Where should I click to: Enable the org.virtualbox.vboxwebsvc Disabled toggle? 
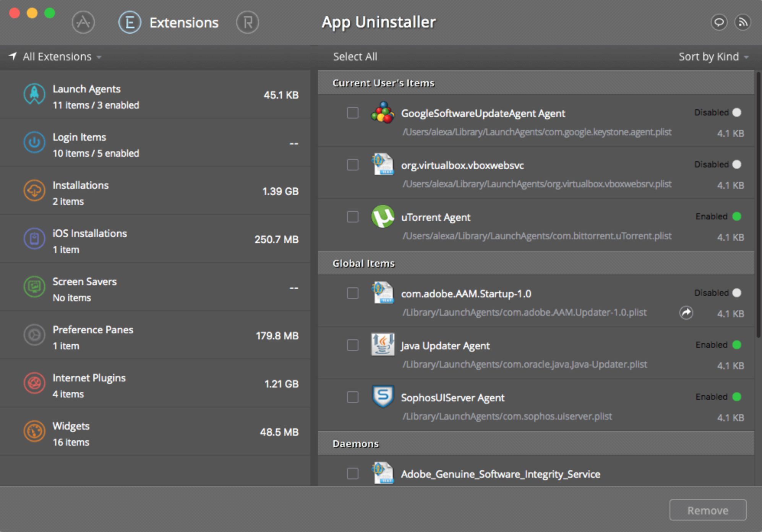737,164
